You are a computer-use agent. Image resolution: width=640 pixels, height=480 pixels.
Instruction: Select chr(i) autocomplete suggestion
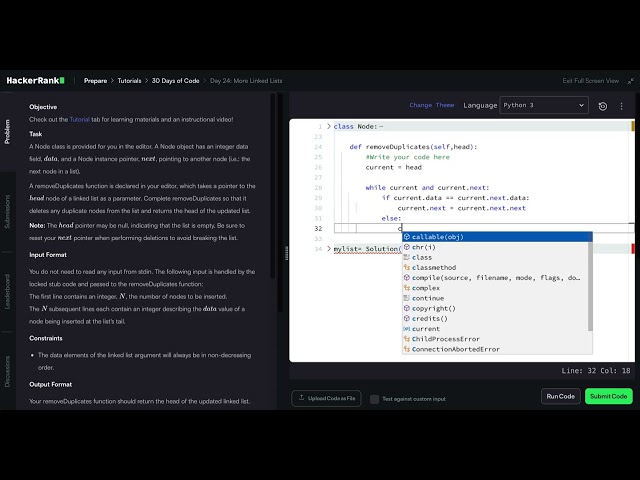pos(495,247)
